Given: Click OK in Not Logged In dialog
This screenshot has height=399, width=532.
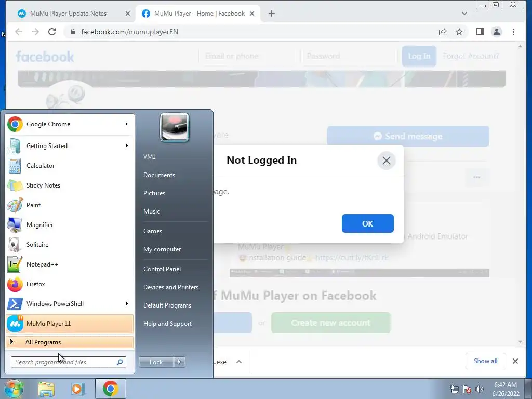Looking at the screenshot, I should [x=367, y=223].
